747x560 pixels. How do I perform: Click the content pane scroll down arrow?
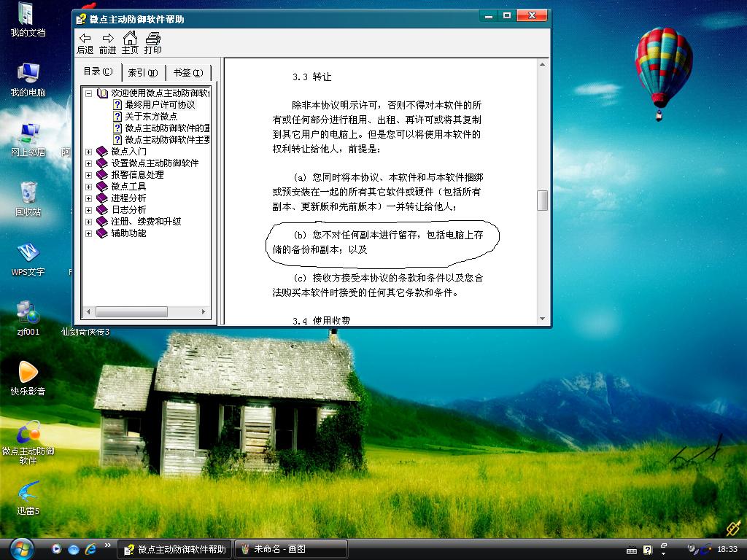pyautogui.click(x=542, y=319)
